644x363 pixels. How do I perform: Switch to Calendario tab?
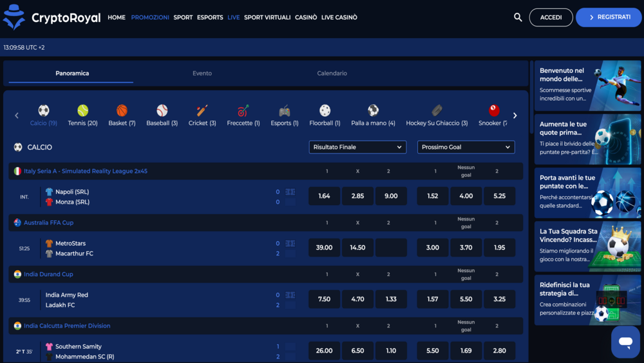click(x=332, y=73)
